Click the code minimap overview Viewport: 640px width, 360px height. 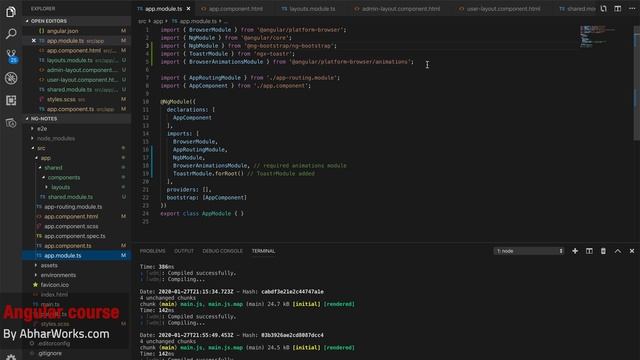coord(598,37)
